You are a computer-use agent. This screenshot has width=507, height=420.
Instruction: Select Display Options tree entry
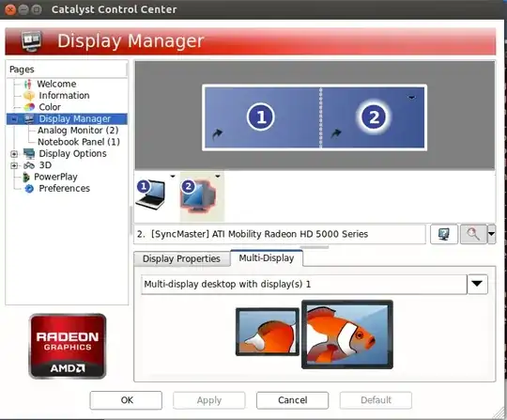(x=72, y=154)
